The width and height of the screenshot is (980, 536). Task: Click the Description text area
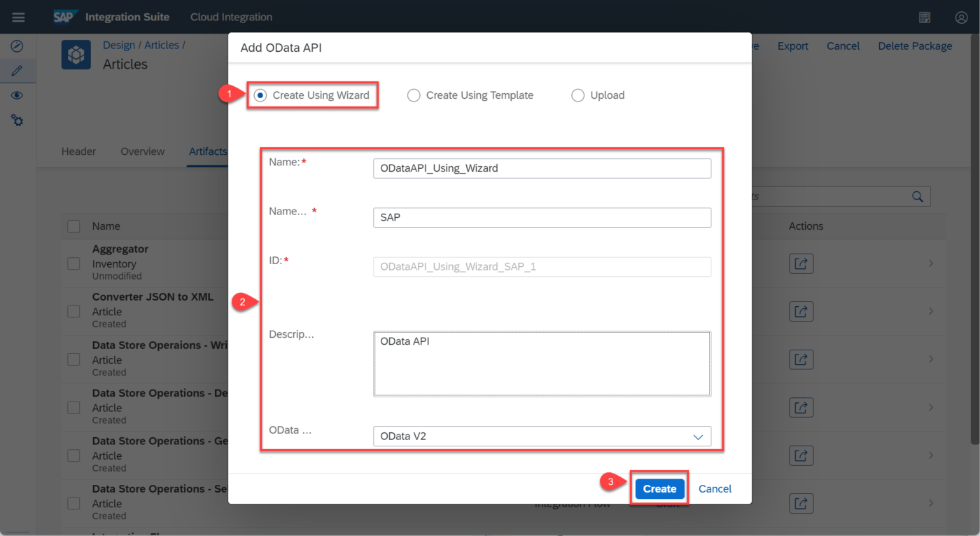(x=542, y=364)
